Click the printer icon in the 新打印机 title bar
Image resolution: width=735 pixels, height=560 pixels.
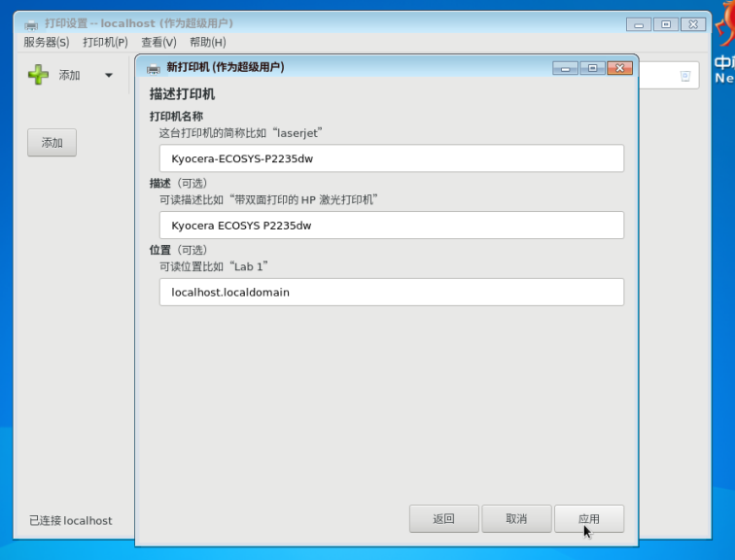(x=154, y=67)
